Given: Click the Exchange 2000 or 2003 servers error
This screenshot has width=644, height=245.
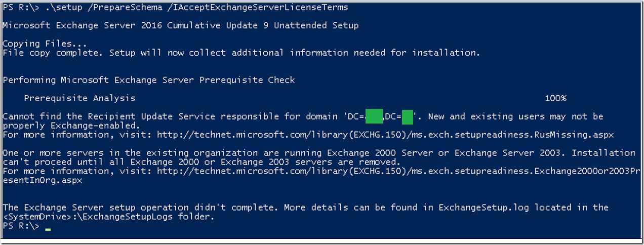Looking at the screenshot, I should [x=319, y=157].
